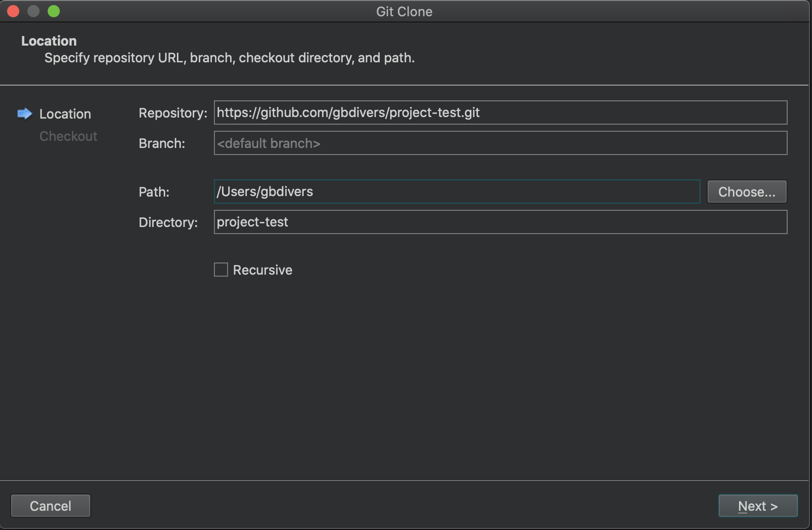Click the Directory field with project-test
Image resolution: width=812 pixels, height=530 pixels.
coord(500,222)
